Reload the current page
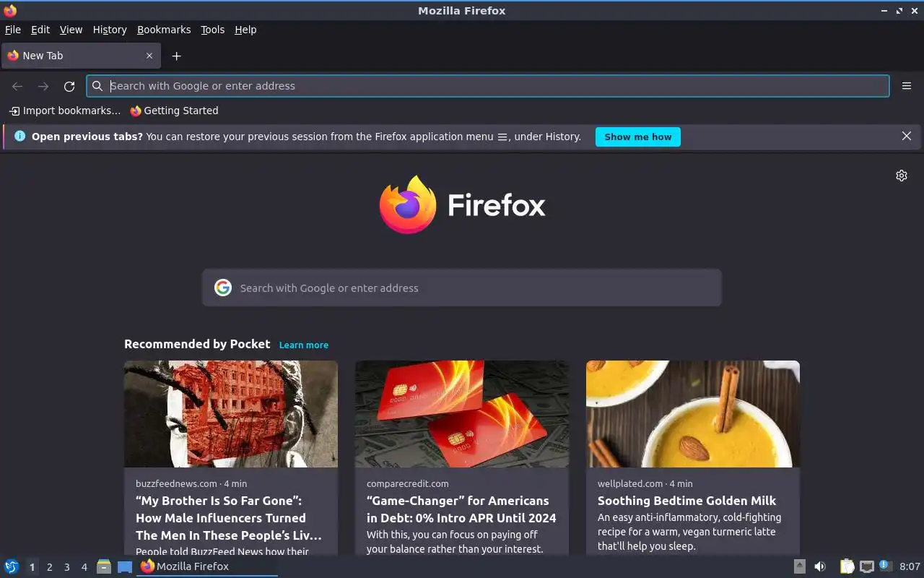924x578 pixels. pos(69,86)
